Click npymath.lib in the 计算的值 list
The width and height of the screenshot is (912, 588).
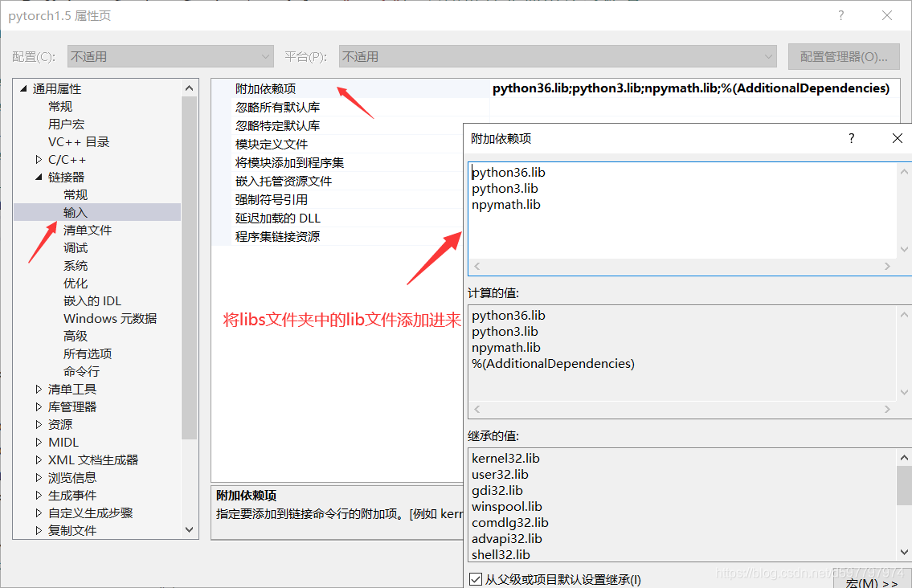(506, 348)
